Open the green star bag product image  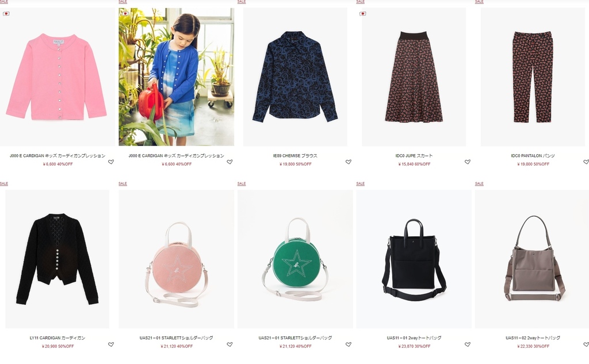(x=295, y=259)
